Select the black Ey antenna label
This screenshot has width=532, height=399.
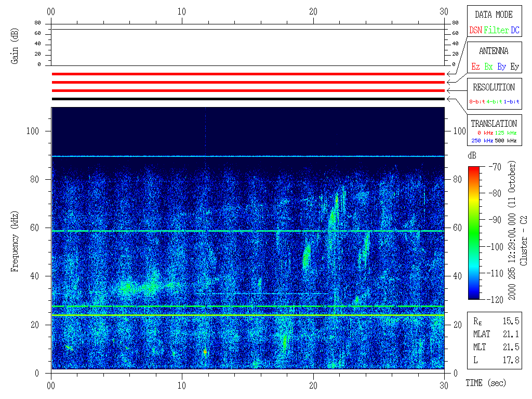pos(514,66)
